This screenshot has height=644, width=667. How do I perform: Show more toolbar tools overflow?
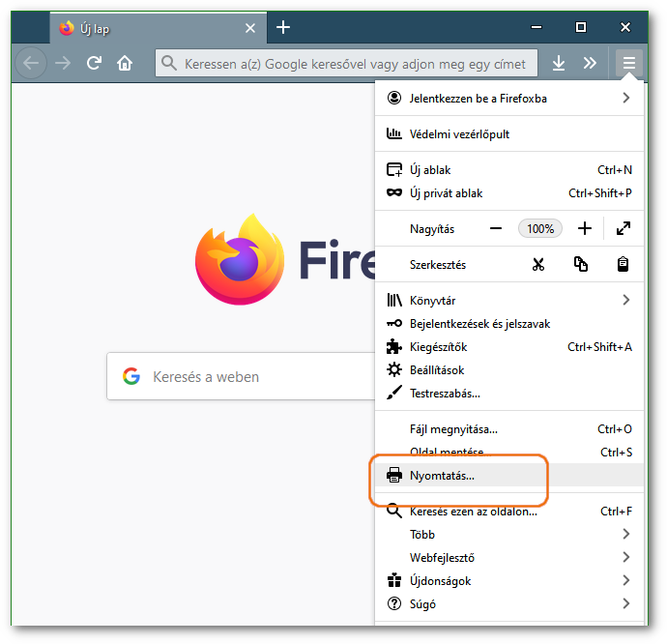click(590, 64)
